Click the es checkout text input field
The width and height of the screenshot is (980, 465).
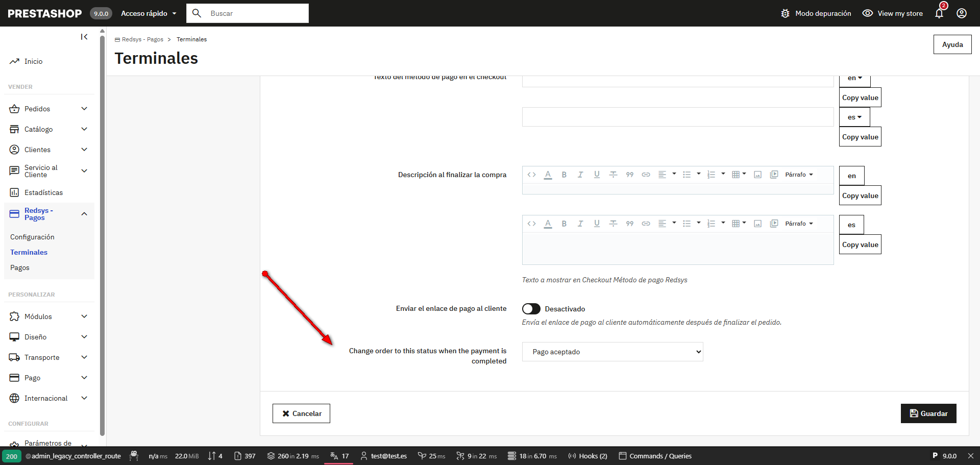pyautogui.click(x=678, y=117)
